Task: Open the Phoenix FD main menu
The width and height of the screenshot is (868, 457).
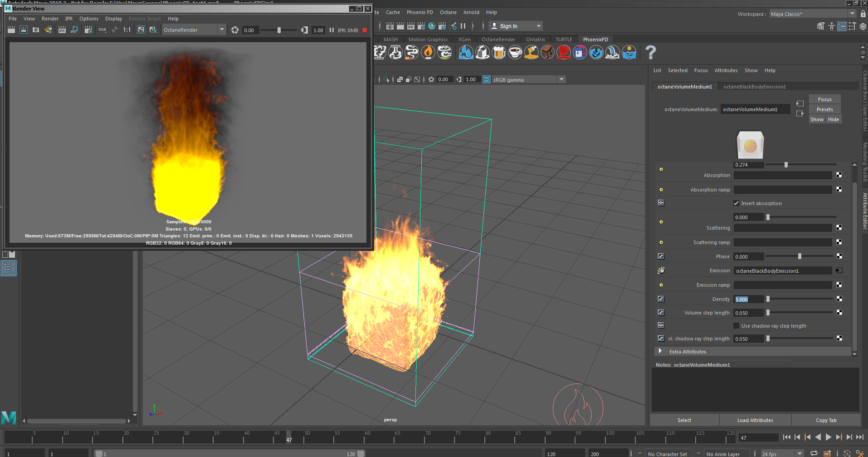Action: pyautogui.click(x=419, y=12)
